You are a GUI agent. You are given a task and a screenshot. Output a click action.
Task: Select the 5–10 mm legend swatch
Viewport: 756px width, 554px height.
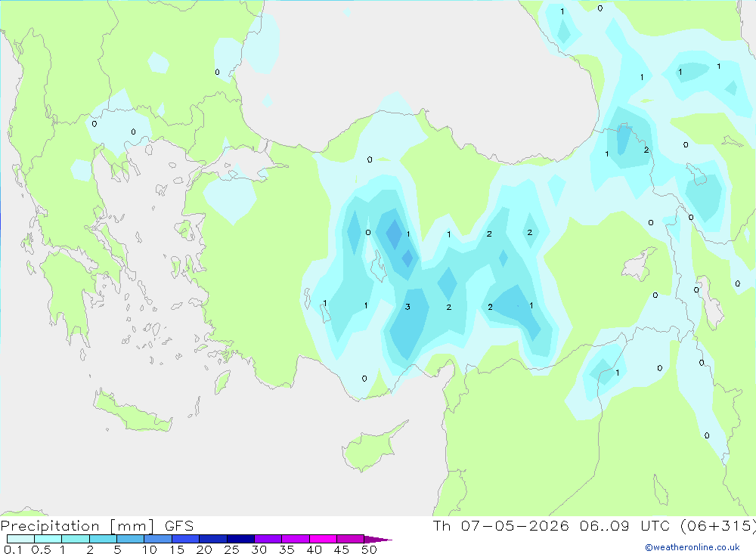point(131,539)
